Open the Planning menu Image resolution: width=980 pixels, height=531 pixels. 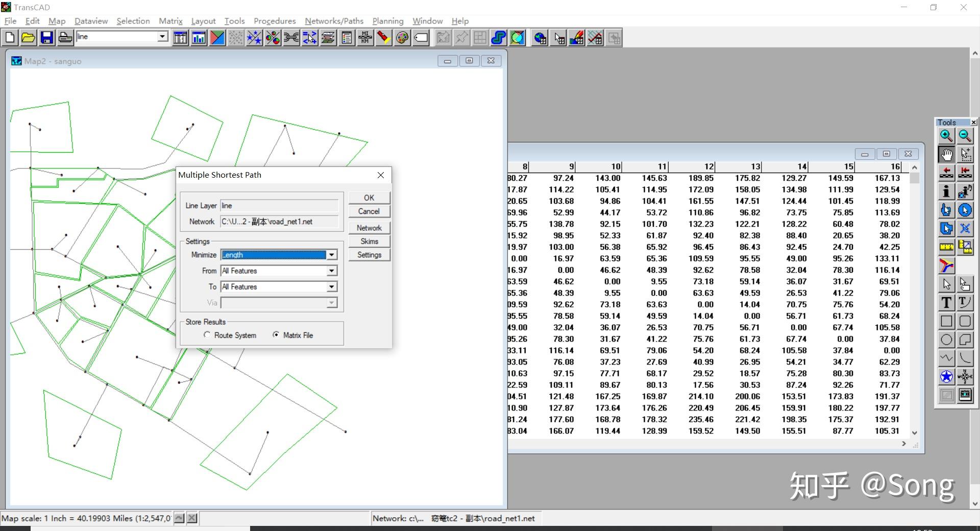point(387,21)
